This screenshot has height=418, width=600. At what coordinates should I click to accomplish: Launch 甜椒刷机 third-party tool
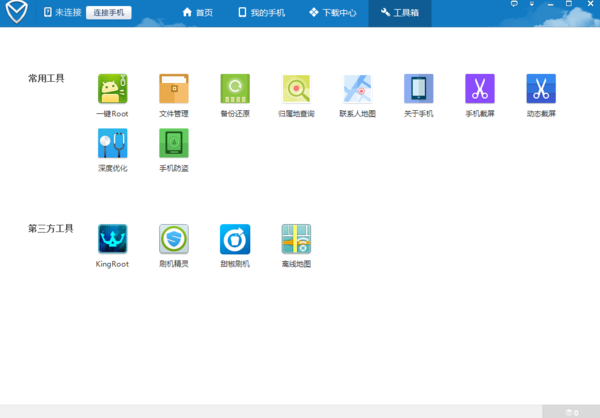[x=235, y=239]
